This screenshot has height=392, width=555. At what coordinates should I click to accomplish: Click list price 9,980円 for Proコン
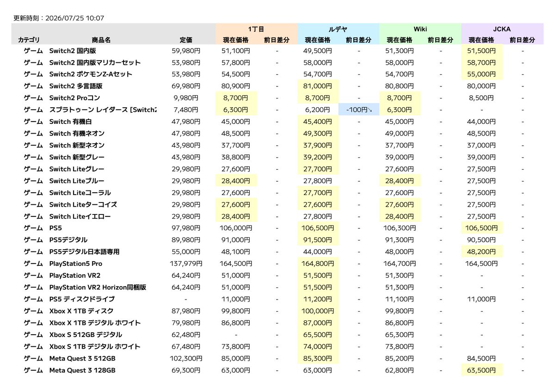point(186,98)
